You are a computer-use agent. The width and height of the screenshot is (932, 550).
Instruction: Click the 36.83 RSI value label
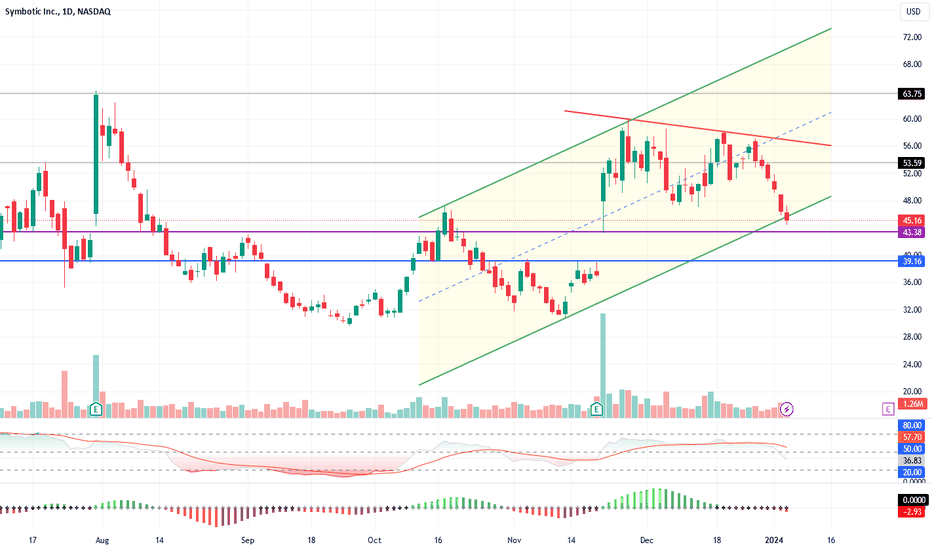pyautogui.click(x=912, y=461)
